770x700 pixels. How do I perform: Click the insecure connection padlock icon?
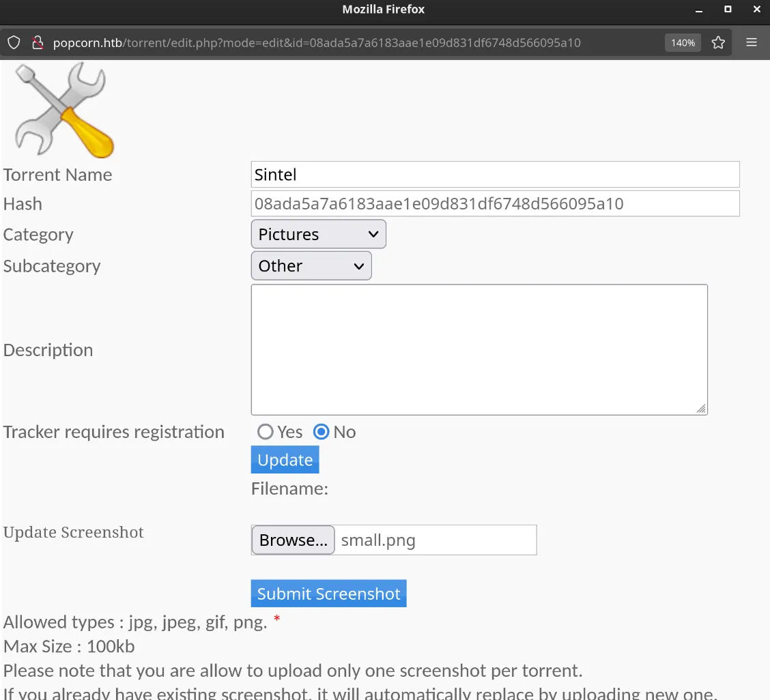(x=38, y=43)
